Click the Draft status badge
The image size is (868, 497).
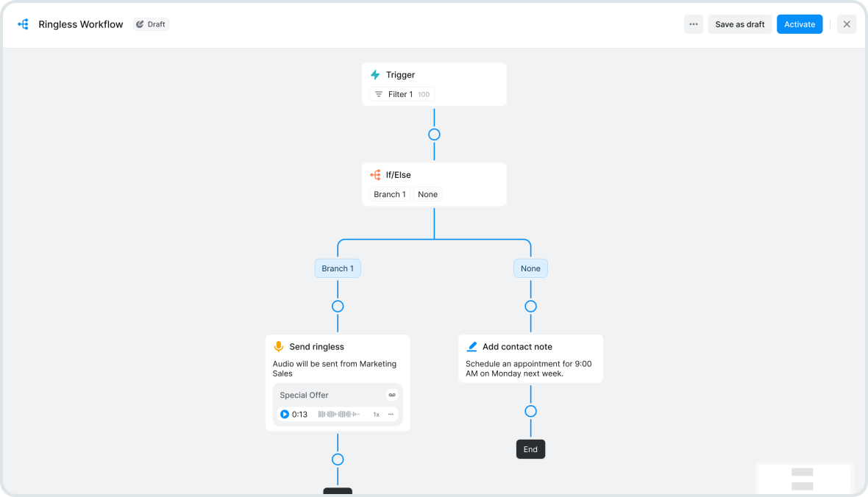tap(151, 24)
